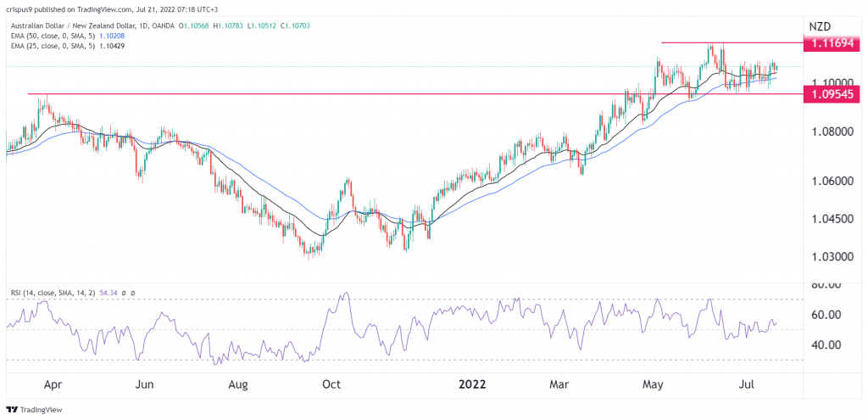868x420 pixels.
Task: Click the Oct label on the time axis
Action: coord(332,384)
